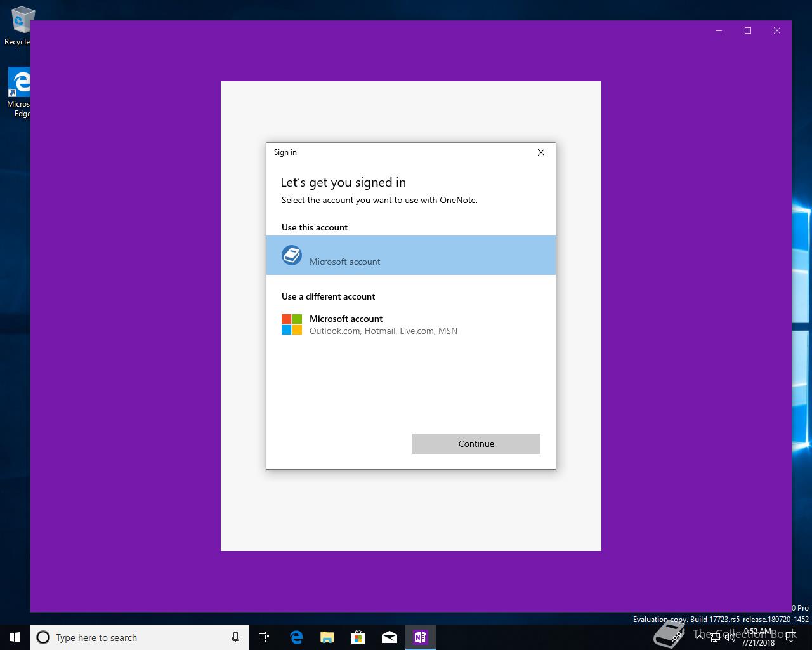
Task: Close the Sign in dialog
Action: point(541,152)
